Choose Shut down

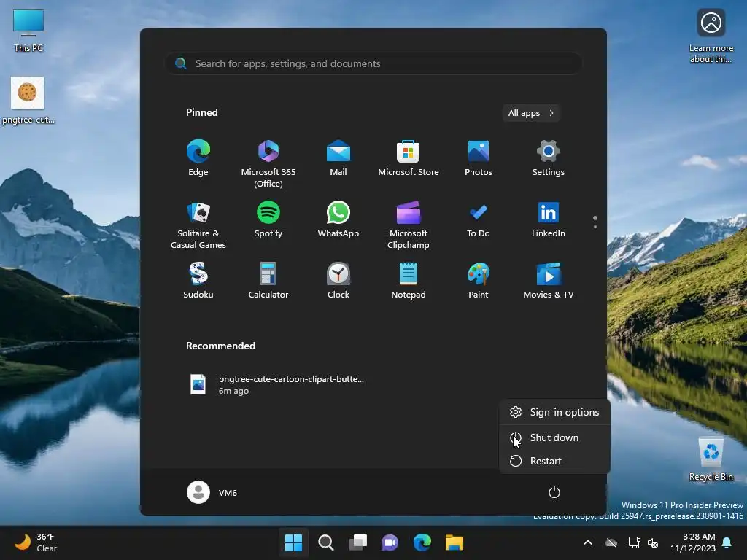554,437
